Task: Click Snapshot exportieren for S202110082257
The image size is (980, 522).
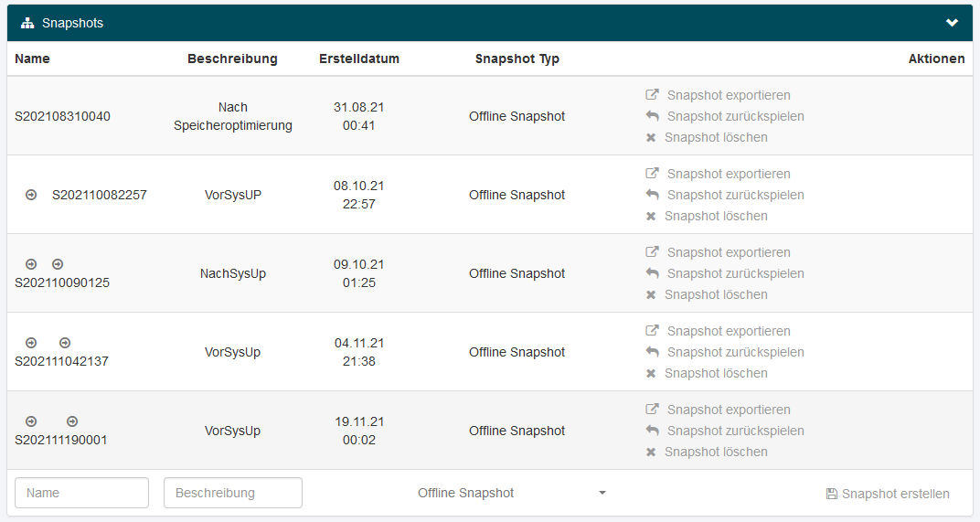Action: [729, 174]
